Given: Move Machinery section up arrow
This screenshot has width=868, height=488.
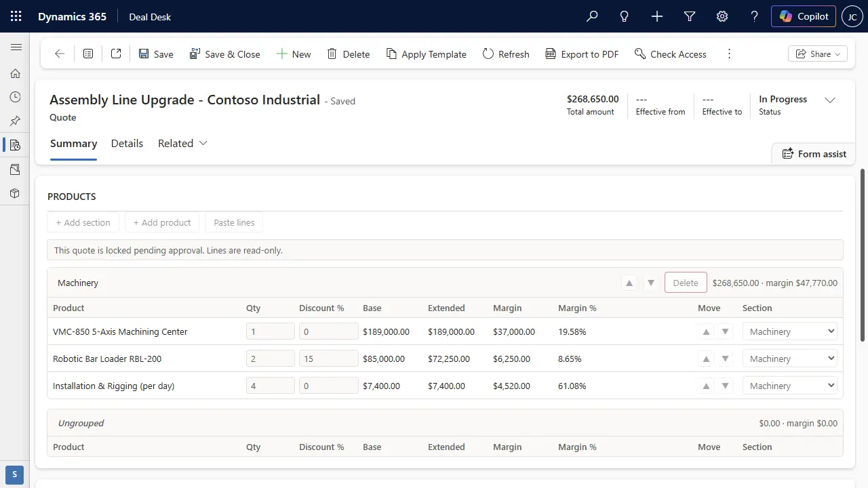Looking at the screenshot, I should [x=629, y=283].
